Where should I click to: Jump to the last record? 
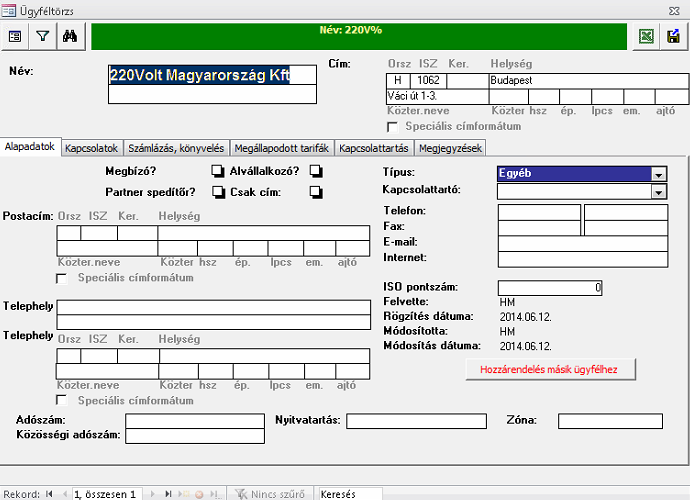[x=168, y=494]
